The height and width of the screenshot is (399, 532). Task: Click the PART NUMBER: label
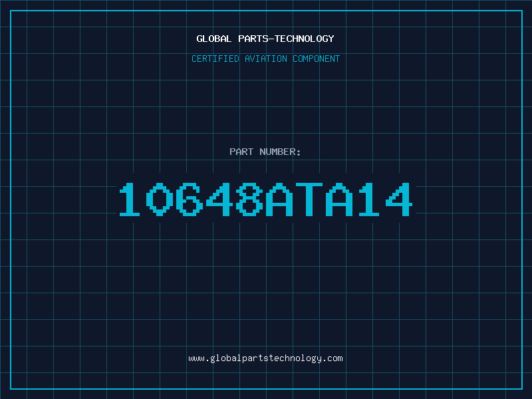(265, 152)
